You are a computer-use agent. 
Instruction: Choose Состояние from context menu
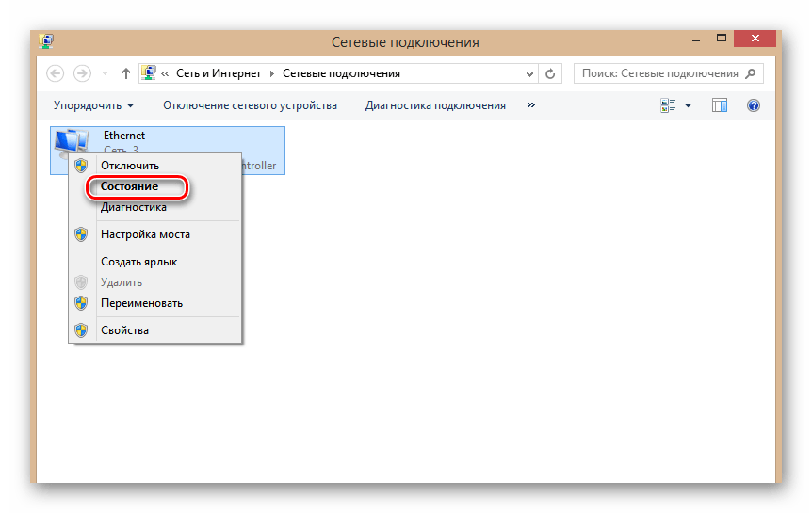(129, 186)
